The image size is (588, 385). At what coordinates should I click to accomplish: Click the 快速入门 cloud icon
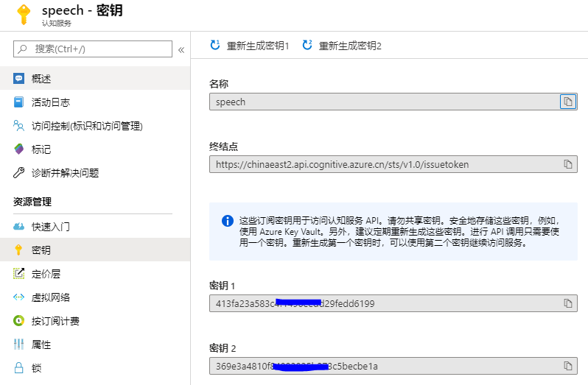coord(18,227)
